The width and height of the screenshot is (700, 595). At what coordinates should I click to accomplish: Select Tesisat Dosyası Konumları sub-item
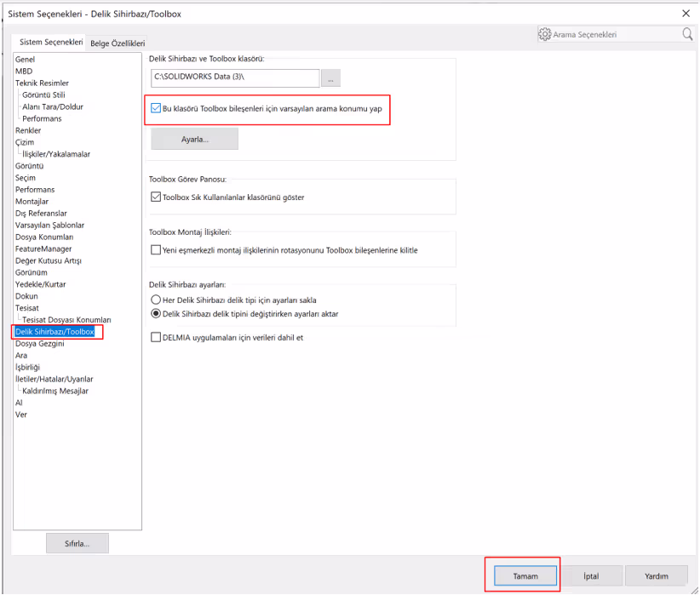click(x=66, y=319)
